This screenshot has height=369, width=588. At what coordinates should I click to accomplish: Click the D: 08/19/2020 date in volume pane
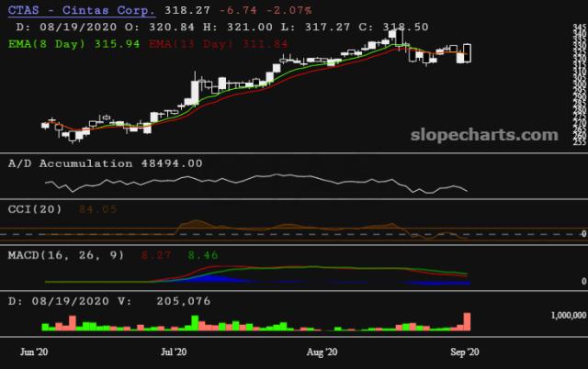(x=59, y=301)
